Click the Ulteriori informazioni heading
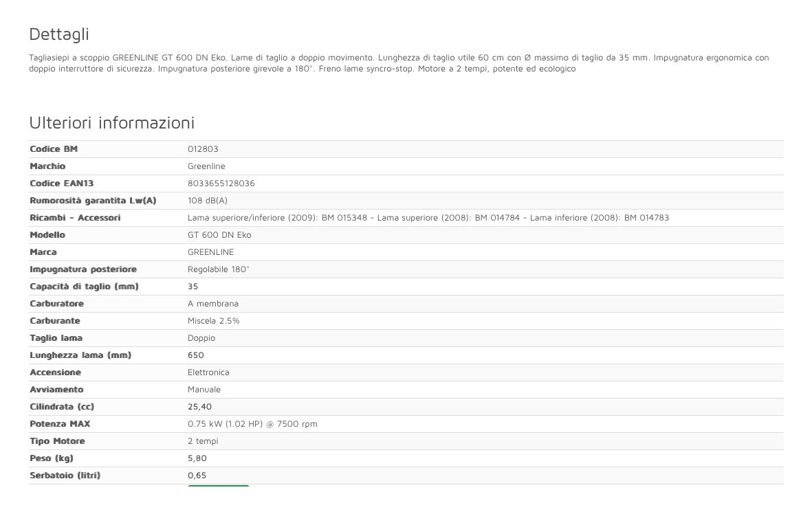Image resolution: width=812 pixels, height=514 pixels. click(x=111, y=123)
